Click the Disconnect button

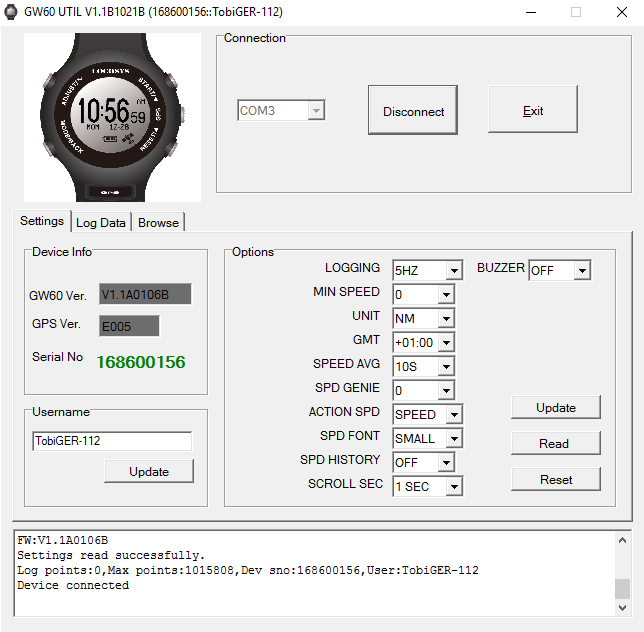coord(413,110)
